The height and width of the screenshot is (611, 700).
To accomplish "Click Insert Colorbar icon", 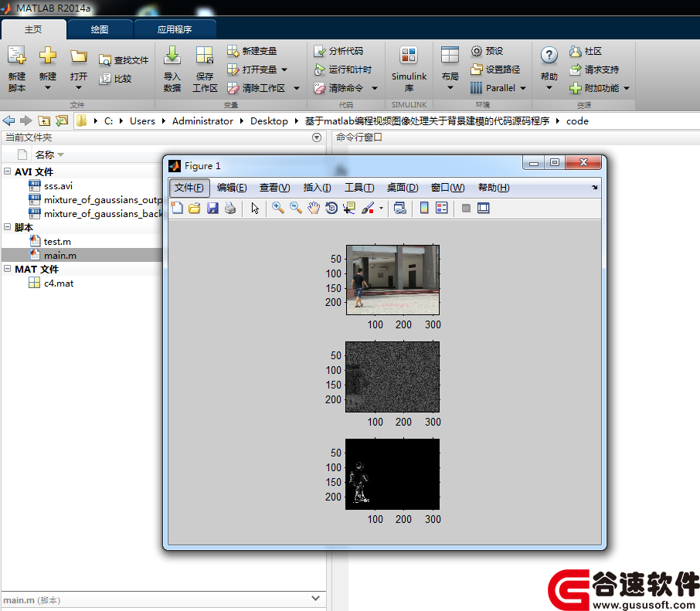I will click(424, 208).
